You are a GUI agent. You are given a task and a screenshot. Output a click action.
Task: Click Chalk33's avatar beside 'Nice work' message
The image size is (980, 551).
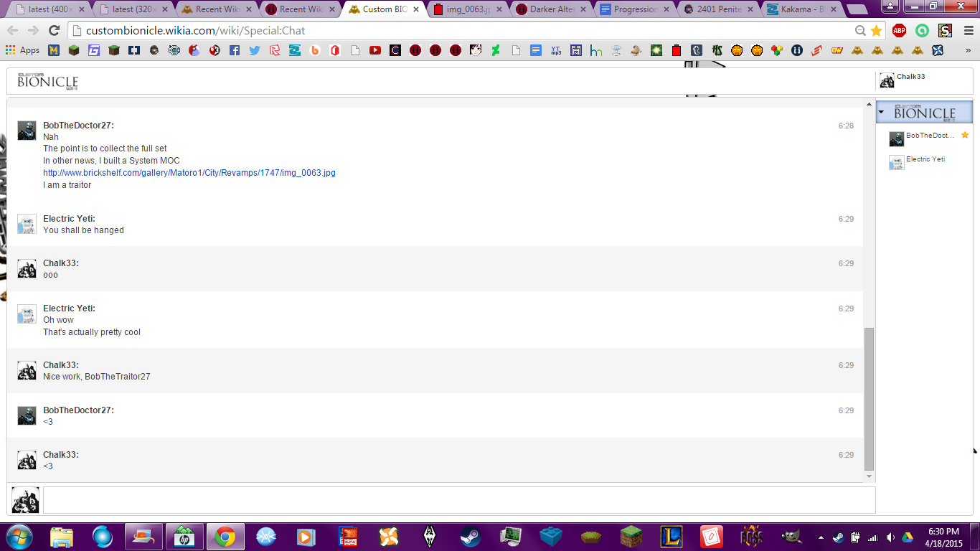tap(27, 371)
